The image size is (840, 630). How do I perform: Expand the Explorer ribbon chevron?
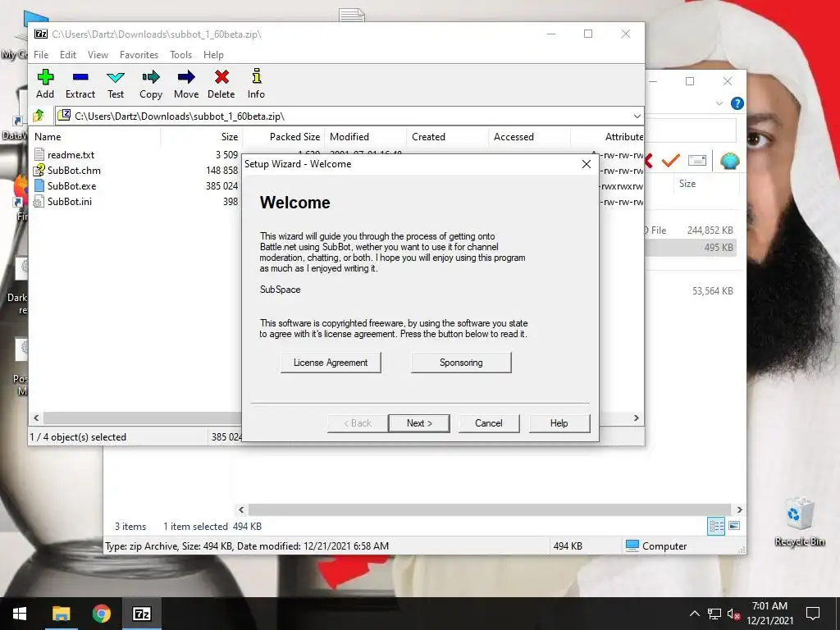(x=719, y=103)
